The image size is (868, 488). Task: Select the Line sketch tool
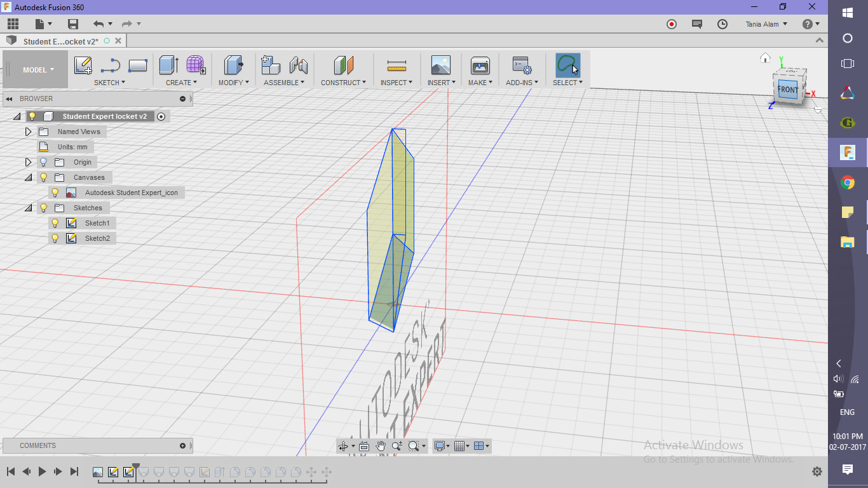110,65
